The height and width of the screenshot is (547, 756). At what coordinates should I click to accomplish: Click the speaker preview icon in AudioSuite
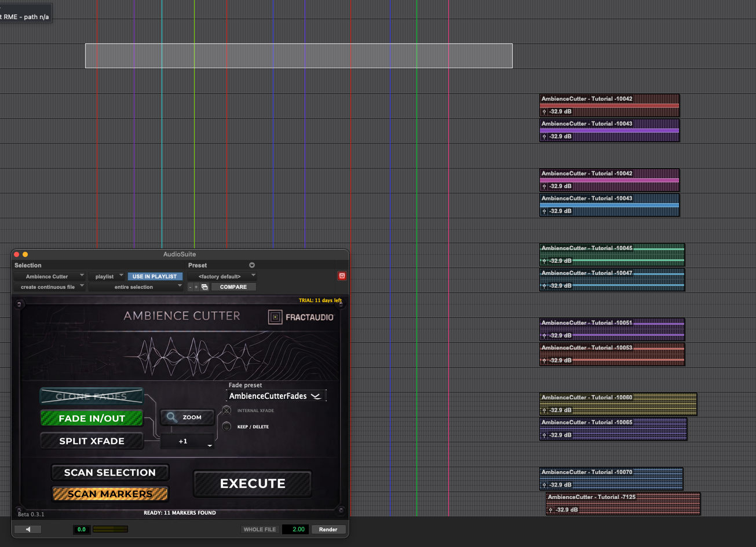28,529
